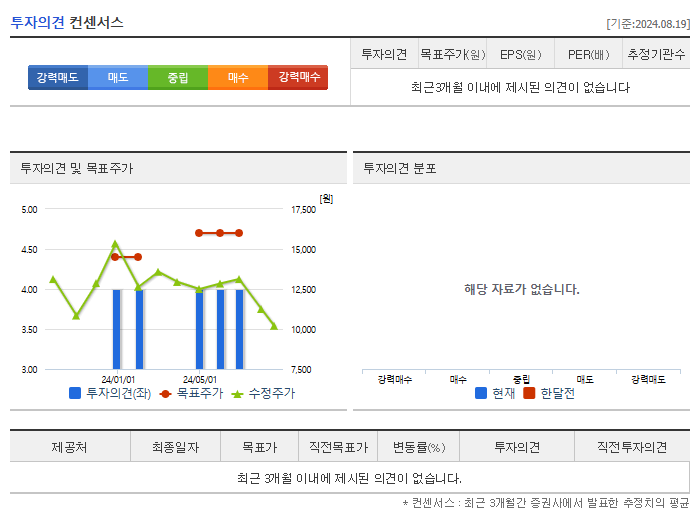Click the red 목표주가 legend marker

click(165, 394)
